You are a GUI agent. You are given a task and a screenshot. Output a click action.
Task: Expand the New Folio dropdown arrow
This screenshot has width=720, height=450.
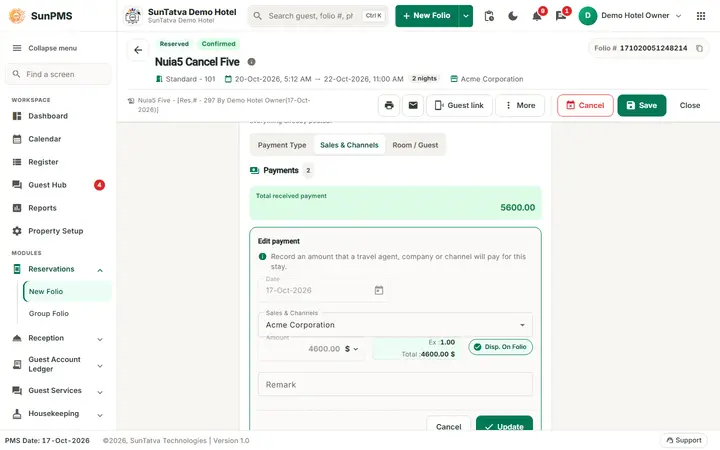[x=466, y=16]
